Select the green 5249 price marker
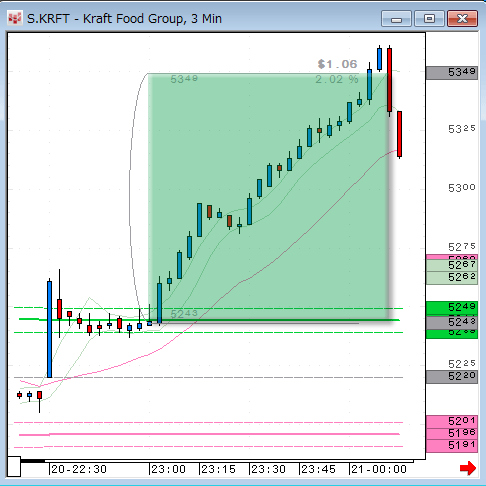This screenshot has height=486, width=486. point(452,307)
